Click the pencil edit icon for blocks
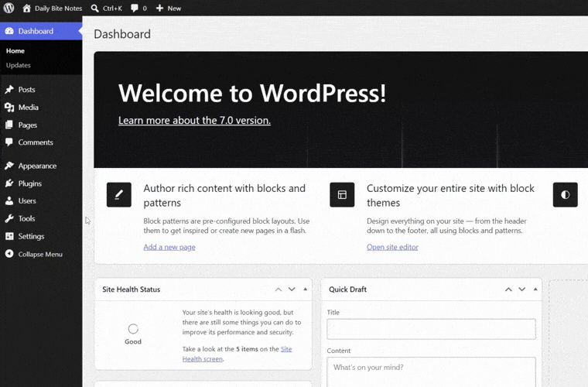The image size is (588, 387). pos(119,194)
